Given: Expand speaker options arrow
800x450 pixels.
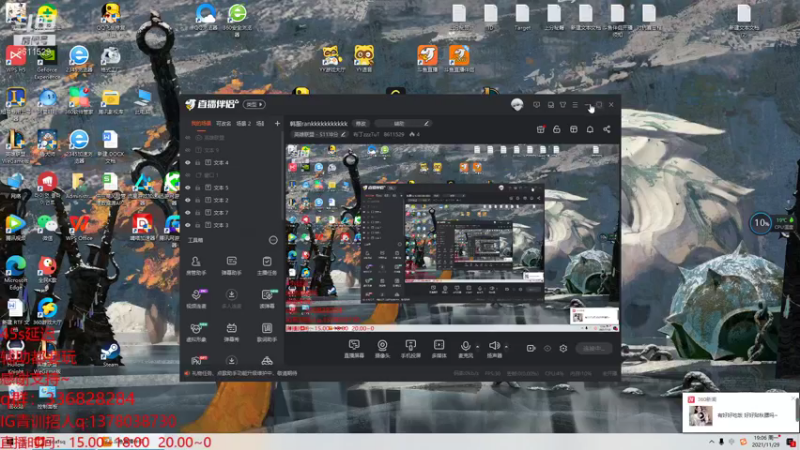Looking at the screenshot, I should pyautogui.click(x=506, y=347).
